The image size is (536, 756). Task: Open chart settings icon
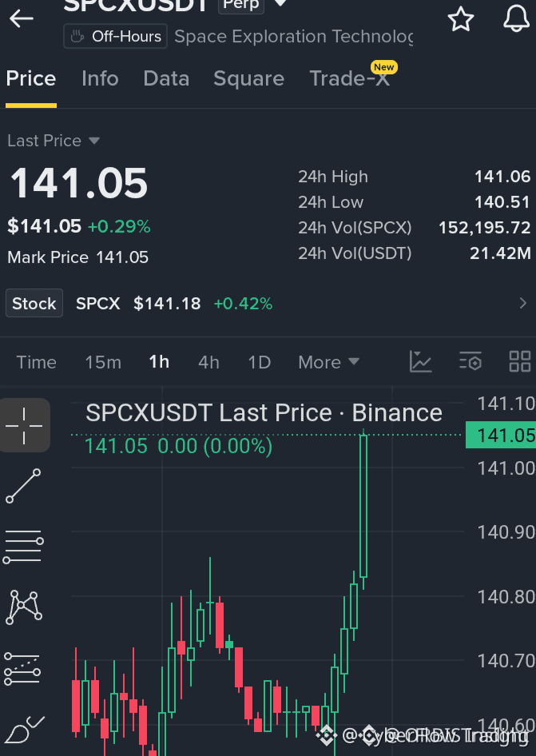[x=470, y=361]
